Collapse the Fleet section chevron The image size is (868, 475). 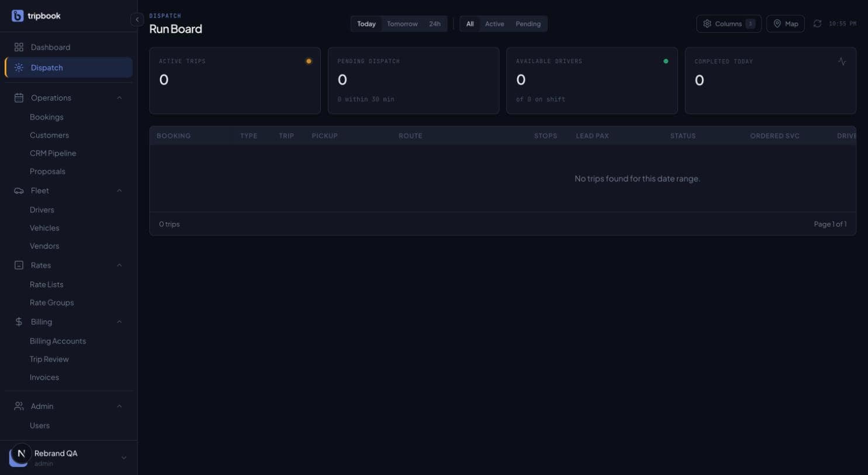pyautogui.click(x=119, y=191)
